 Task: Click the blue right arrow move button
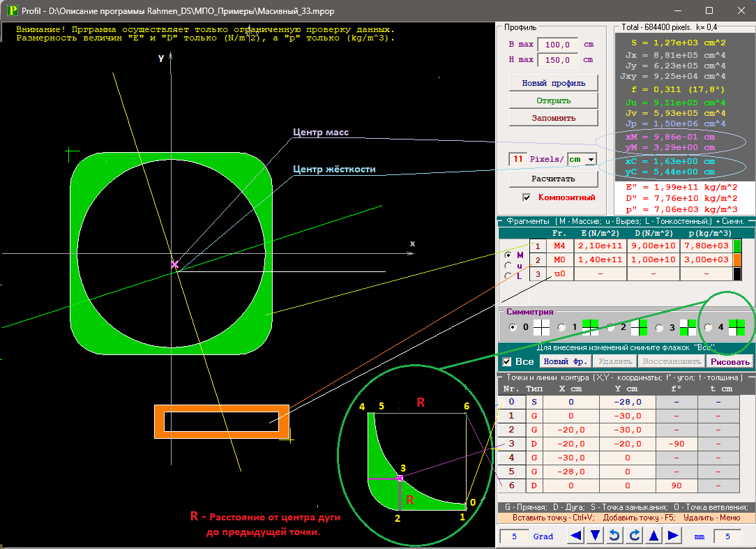[673, 536]
